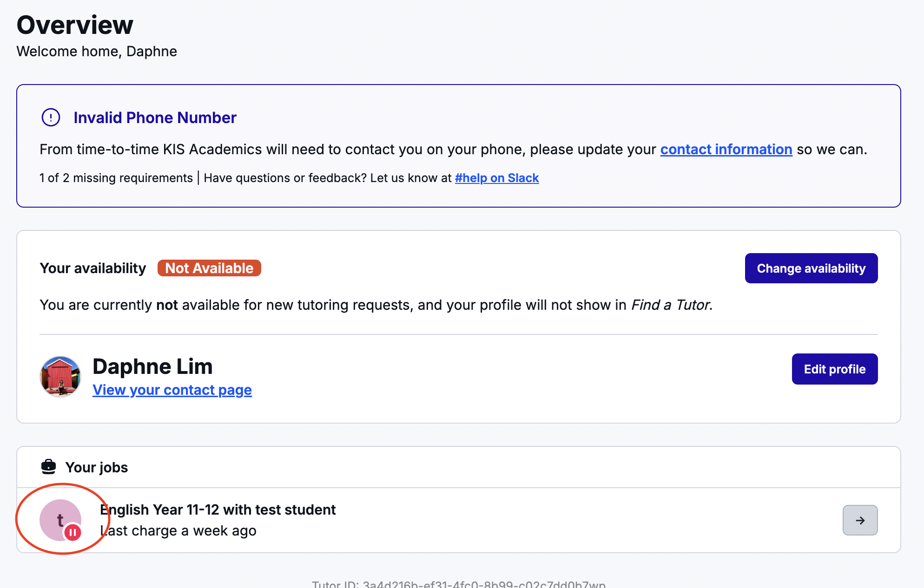Image resolution: width=924 pixels, height=588 pixels.
Task: Toggle availability using Change availability
Action: pyautogui.click(x=811, y=268)
